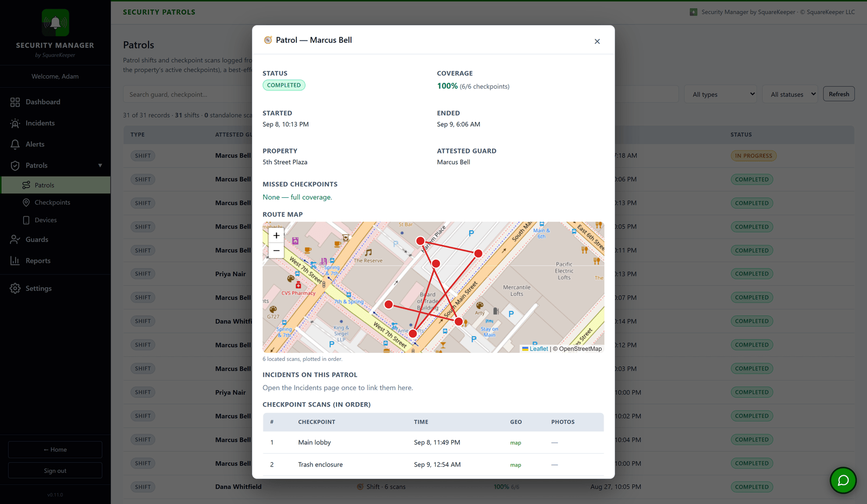The height and width of the screenshot is (504, 867).
Task: Click the Refresh button
Action: point(839,94)
